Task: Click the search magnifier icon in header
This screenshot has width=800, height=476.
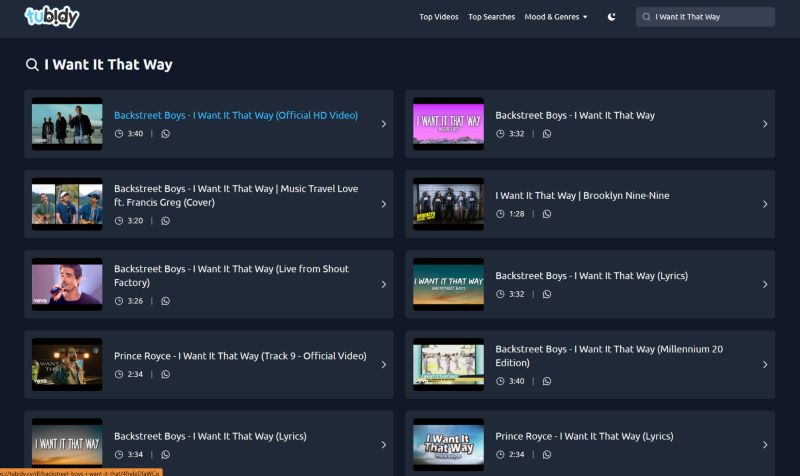Action: (x=647, y=17)
